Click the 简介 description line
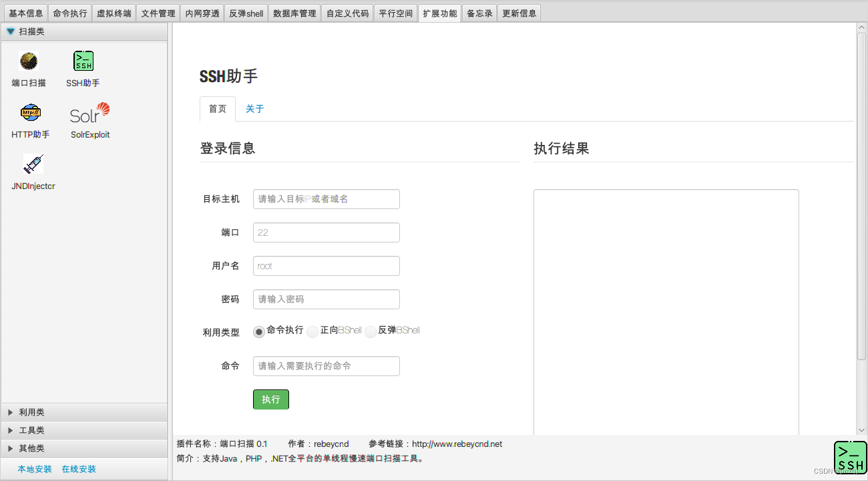868x481 pixels. coord(300,459)
